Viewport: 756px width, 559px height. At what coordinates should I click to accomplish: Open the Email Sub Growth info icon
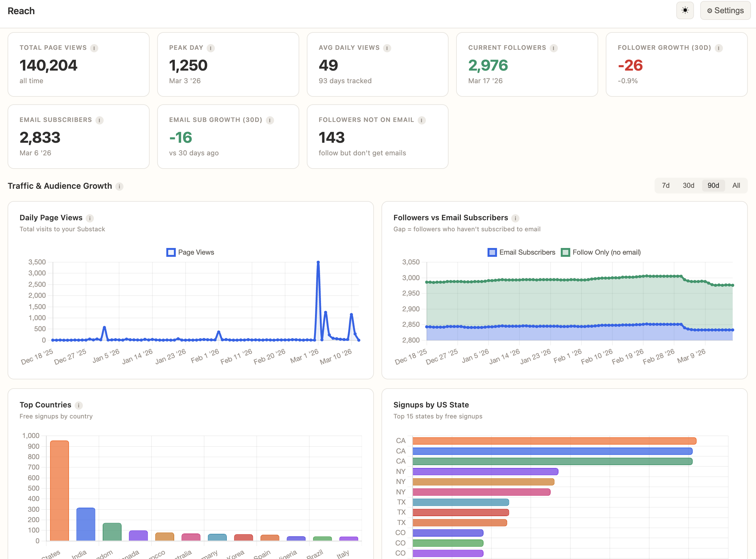coord(270,120)
